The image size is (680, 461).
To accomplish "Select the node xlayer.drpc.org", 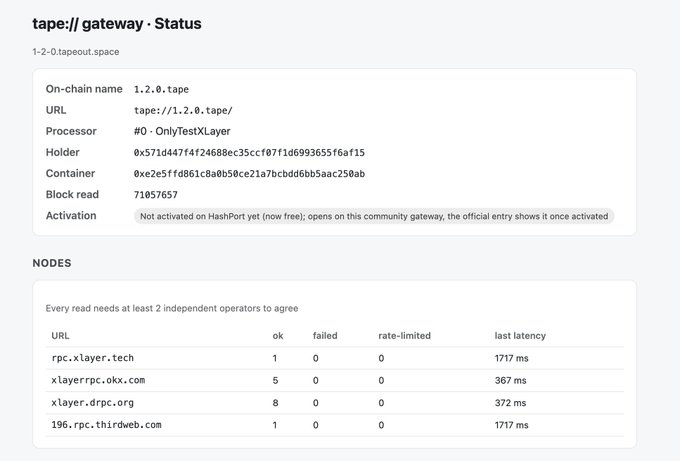I will point(92,403).
